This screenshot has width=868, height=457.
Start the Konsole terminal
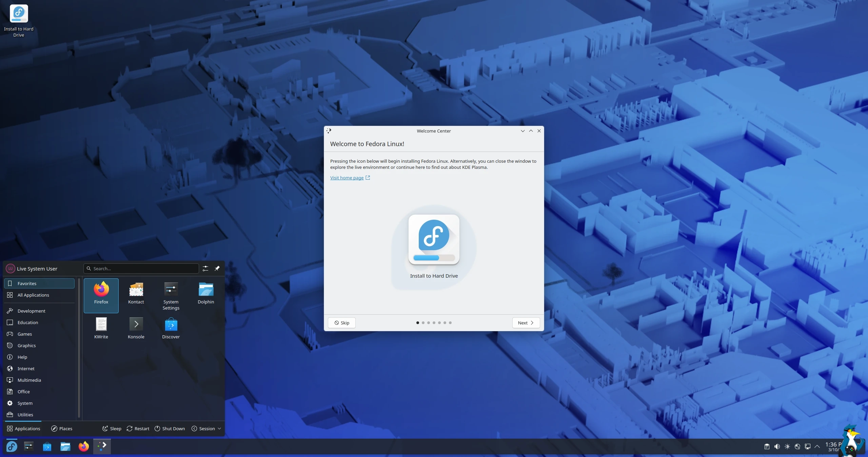click(x=136, y=328)
